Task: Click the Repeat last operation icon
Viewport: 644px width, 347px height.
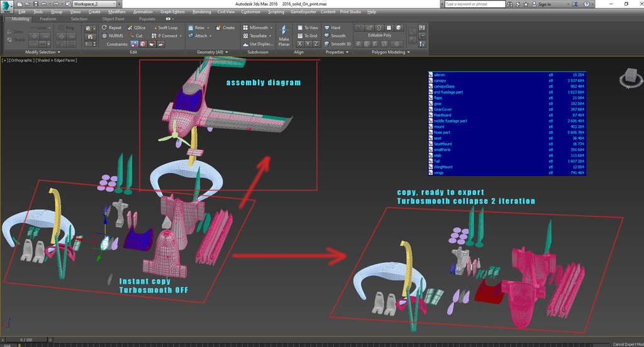Action: 112,28
